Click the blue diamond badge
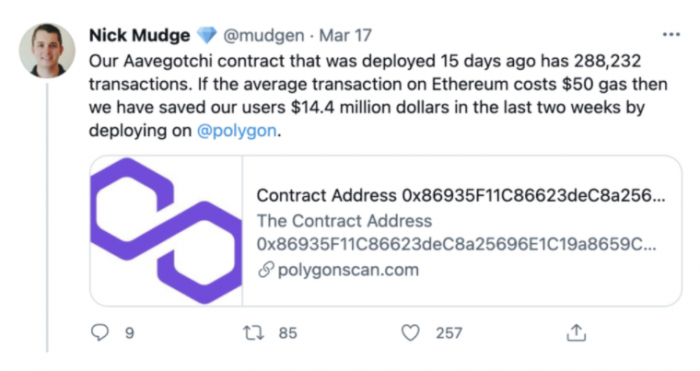Viewport: 700px width, 371px height. (207, 35)
